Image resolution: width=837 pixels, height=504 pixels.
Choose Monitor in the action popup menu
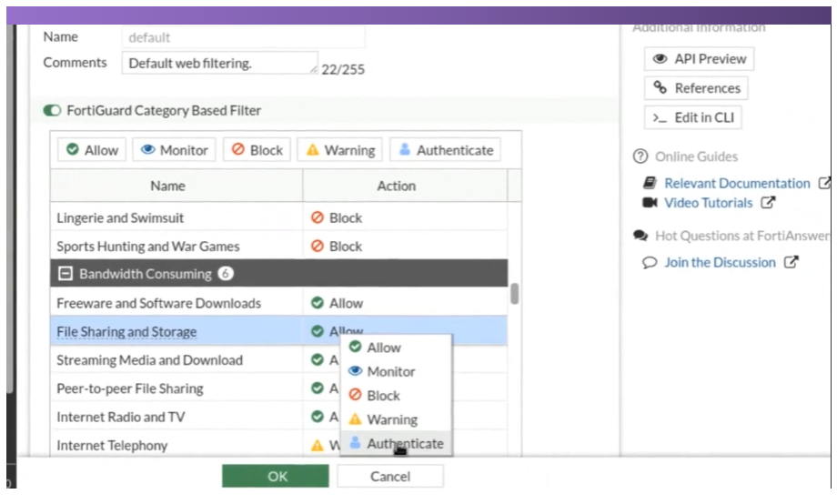click(x=396, y=371)
